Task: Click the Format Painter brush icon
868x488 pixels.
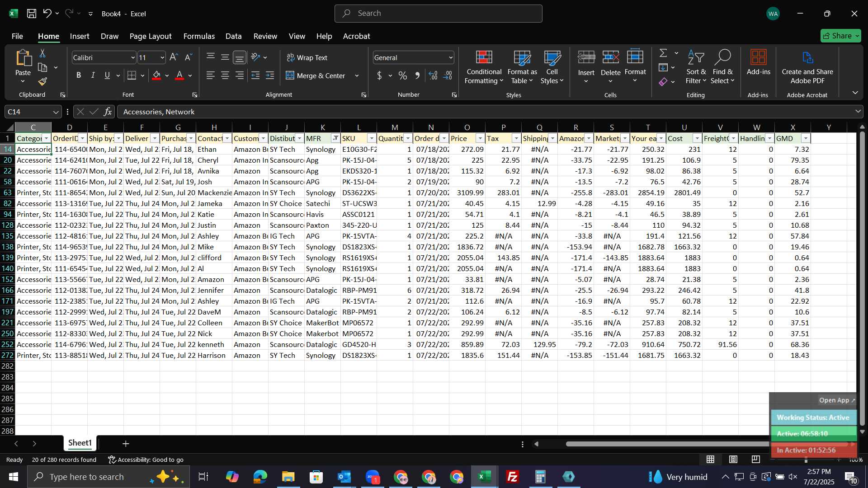Action: click(x=42, y=81)
